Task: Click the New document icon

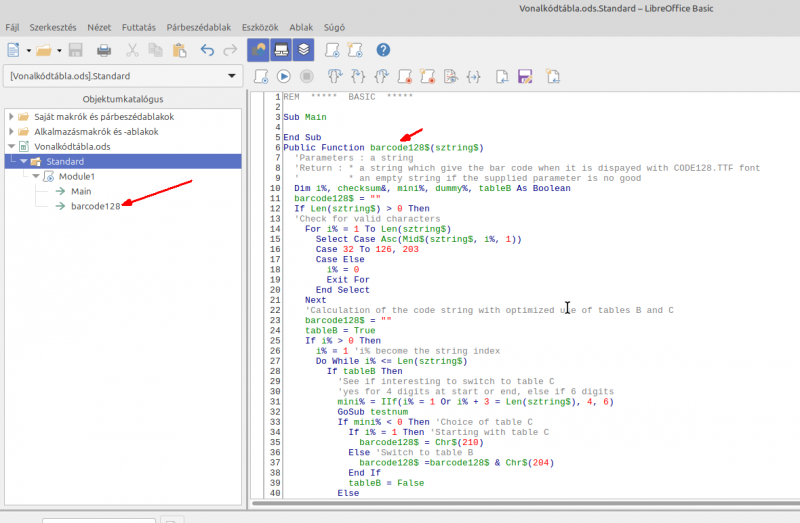Action: [13, 50]
